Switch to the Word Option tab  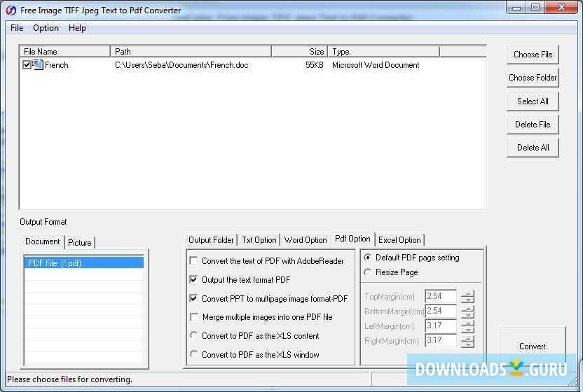click(x=306, y=240)
